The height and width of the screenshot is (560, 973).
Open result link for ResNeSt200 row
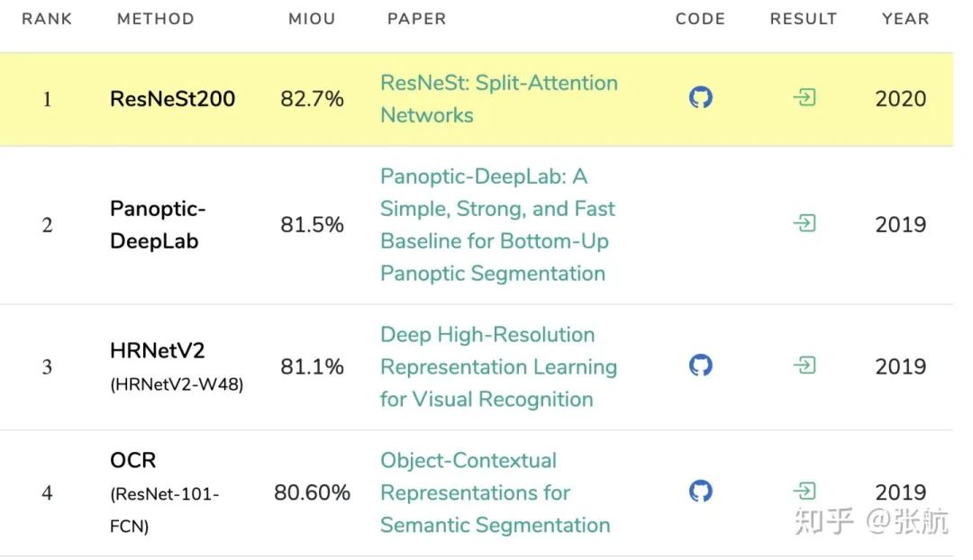pos(804,97)
